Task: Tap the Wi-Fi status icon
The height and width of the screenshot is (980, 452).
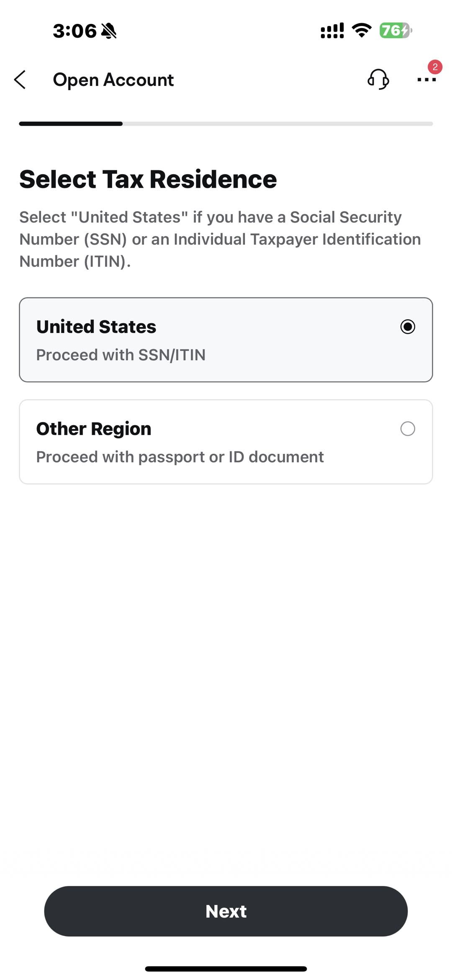Action: pos(362,31)
